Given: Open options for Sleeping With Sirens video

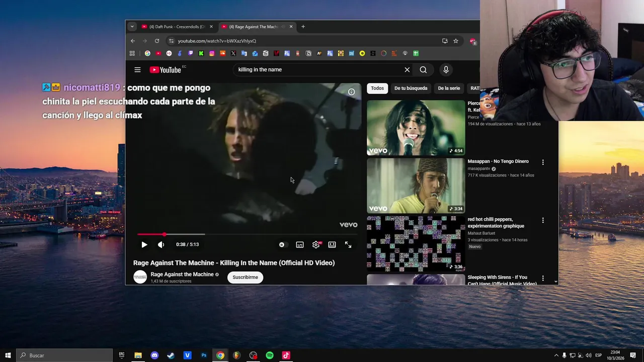Looking at the screenshot, I should pyautogui.click(x=543, y=278).
